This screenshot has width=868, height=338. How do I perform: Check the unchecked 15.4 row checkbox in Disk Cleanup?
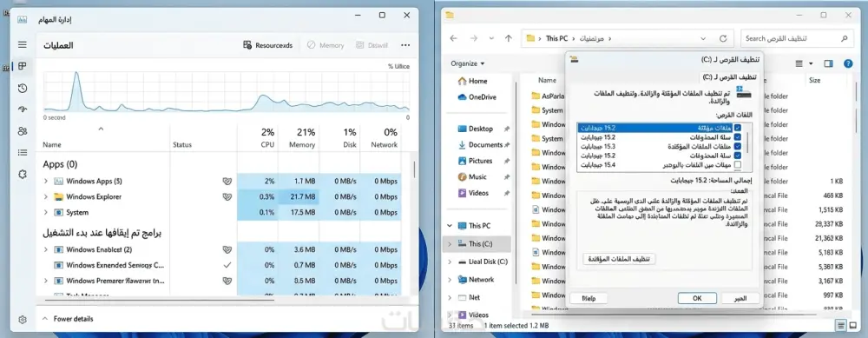(737, 165)
